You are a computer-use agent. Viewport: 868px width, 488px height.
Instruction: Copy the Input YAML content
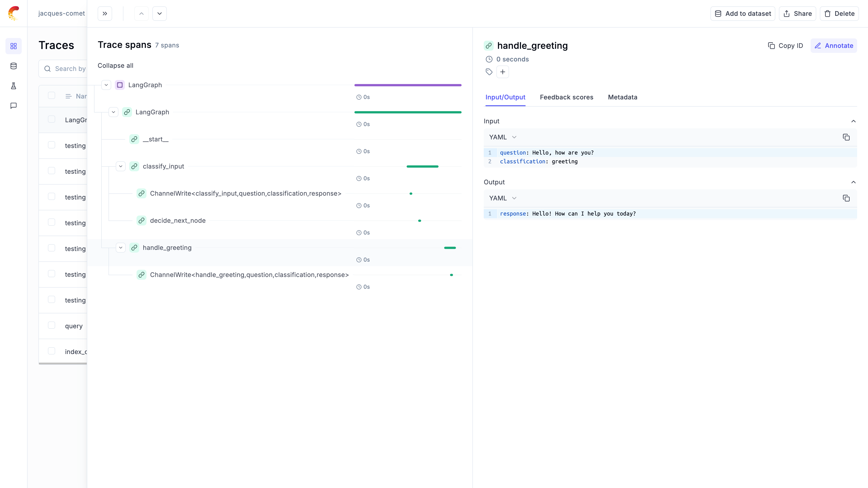(x=846, y=137)
